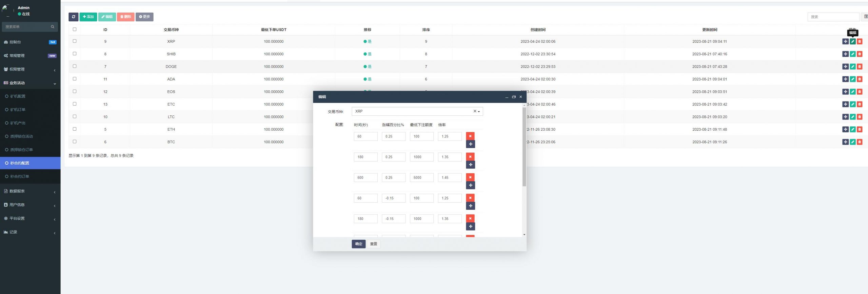Expand the 数据报表 sidebar menu
The height and width of the screenshot is (294, 868).
(x=30, y=191)
